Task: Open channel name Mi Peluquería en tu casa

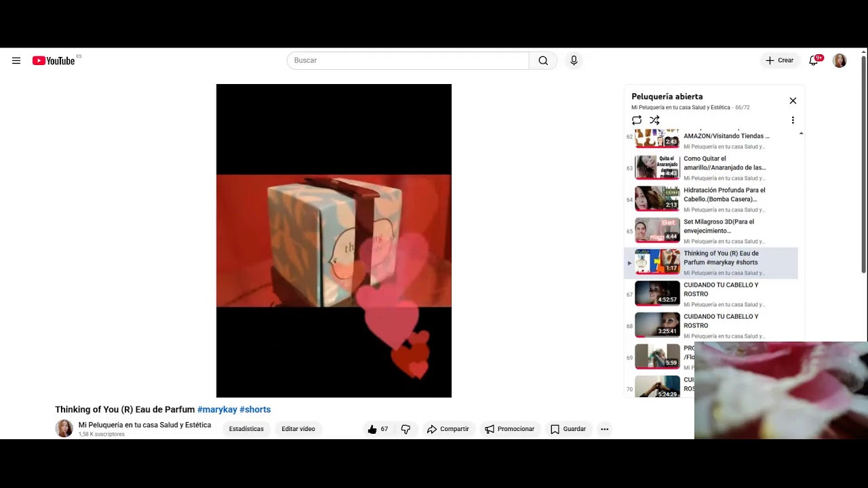Action: tap(144, 425)
